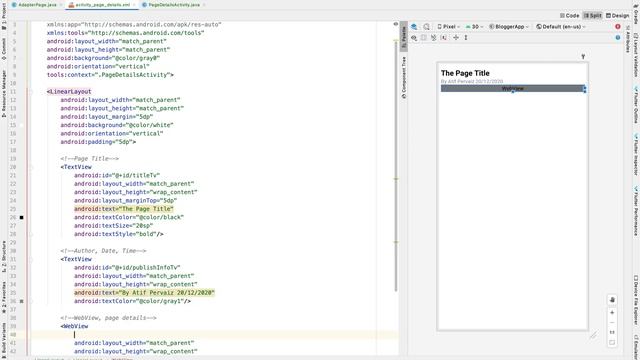Click the <WebView tag on line 39
640x360 pixels.
74,326
